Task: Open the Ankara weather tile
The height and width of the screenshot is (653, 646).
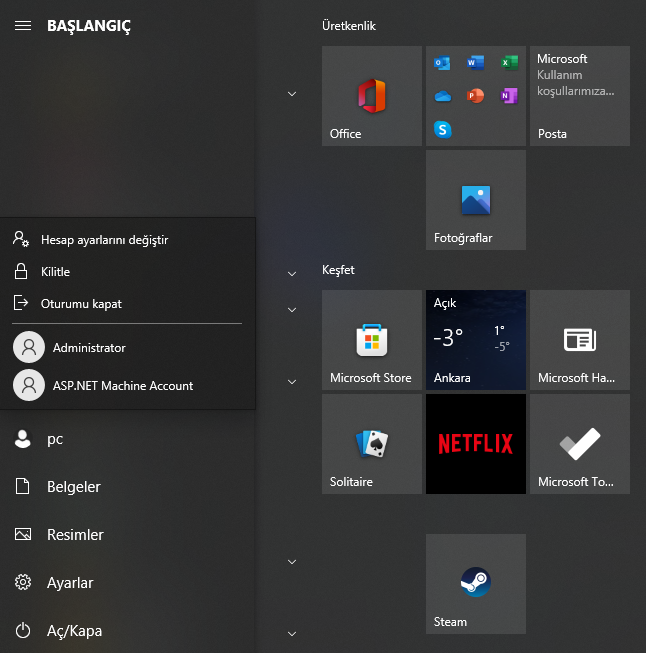Action: click(476, 340)
